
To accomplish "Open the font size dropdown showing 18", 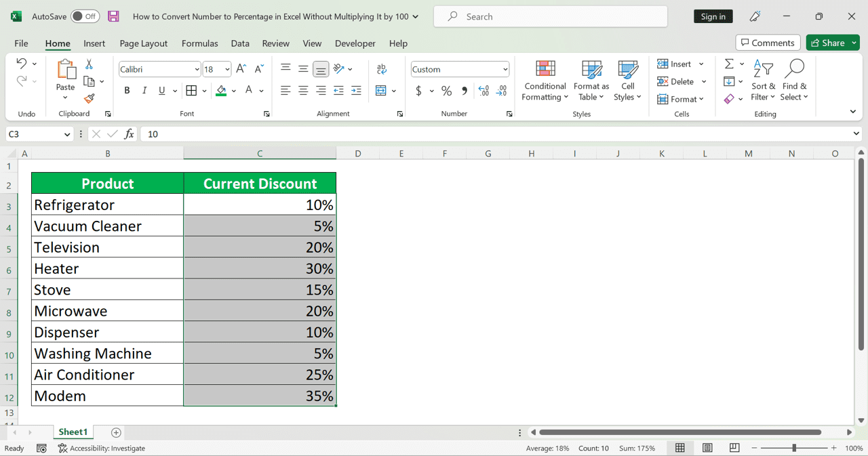I will click(227, 69).
